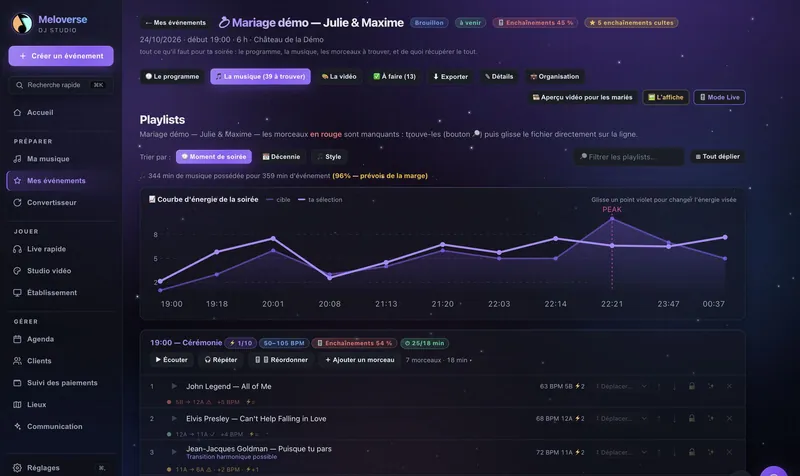Viewport: 800px width, 476px height.
Task: Go back to Mes événements
Action: (x=176, y=23)
